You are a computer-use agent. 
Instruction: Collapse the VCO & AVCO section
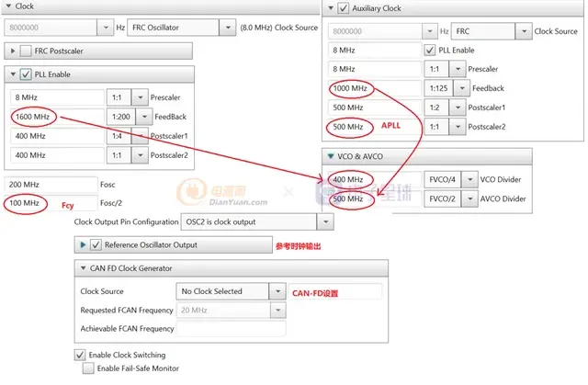[331, 156]
